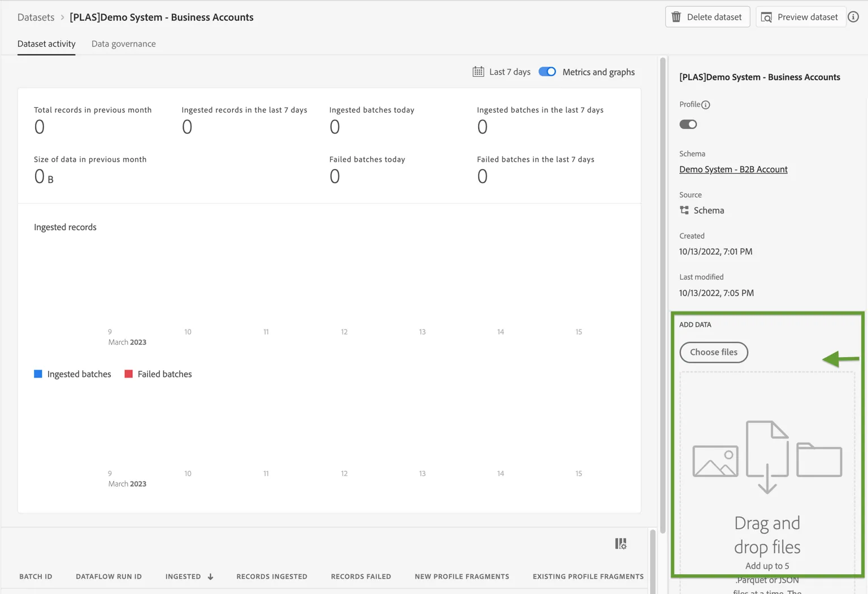
Task: Click the Total records in previous month label
Action: (93, 110)
